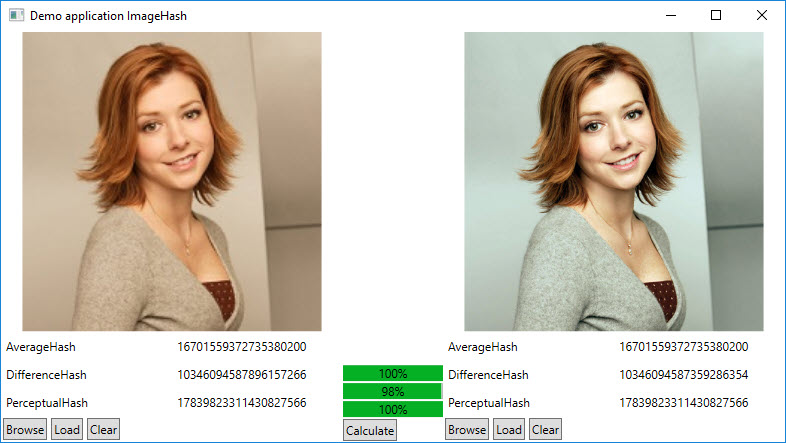Click Browse under the right image
Screen dimensions: 786x443
[467, 430]
